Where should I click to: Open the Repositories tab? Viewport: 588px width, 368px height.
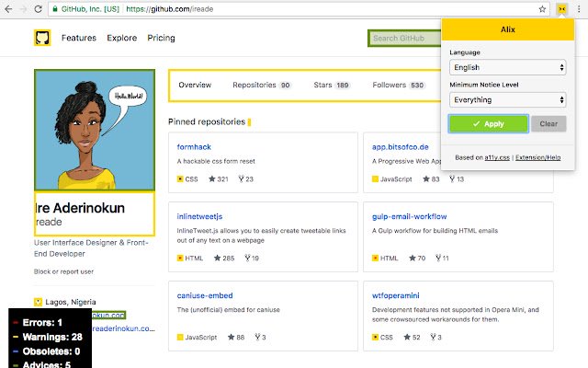pyautogui.click(x=262, y=85)
